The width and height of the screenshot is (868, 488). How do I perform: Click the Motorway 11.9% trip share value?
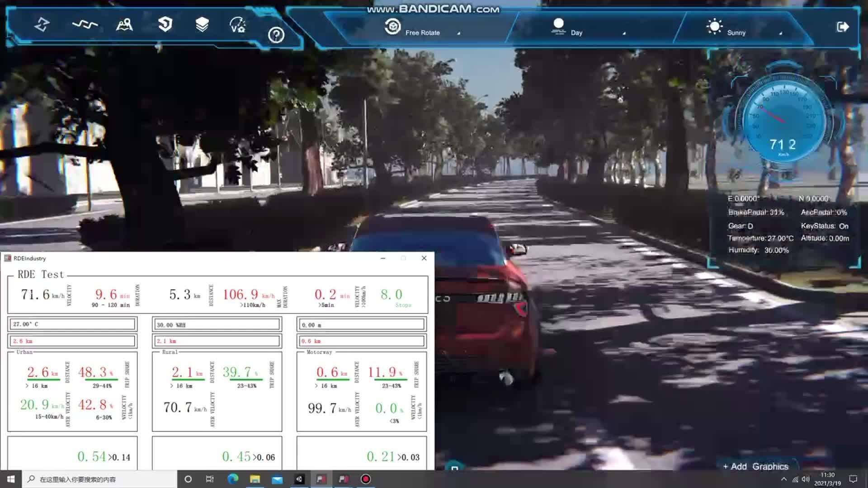point(385,372)
